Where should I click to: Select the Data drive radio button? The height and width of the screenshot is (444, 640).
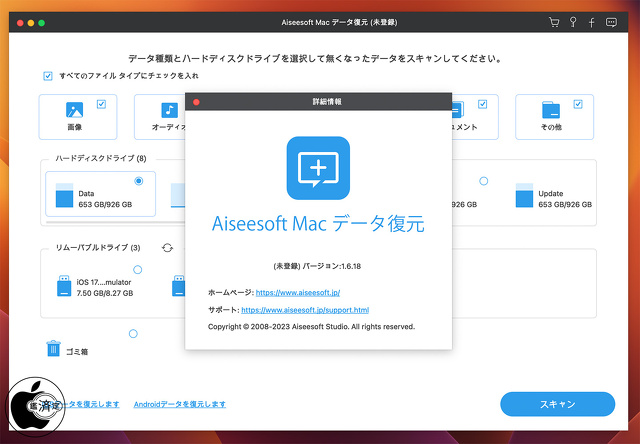pos(139,181)
